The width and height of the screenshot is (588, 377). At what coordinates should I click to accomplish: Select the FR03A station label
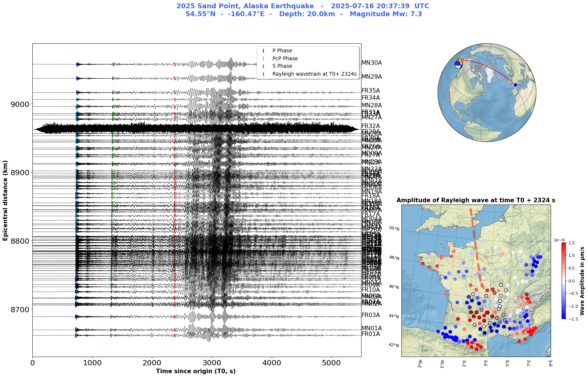click(x=371, y=315)
